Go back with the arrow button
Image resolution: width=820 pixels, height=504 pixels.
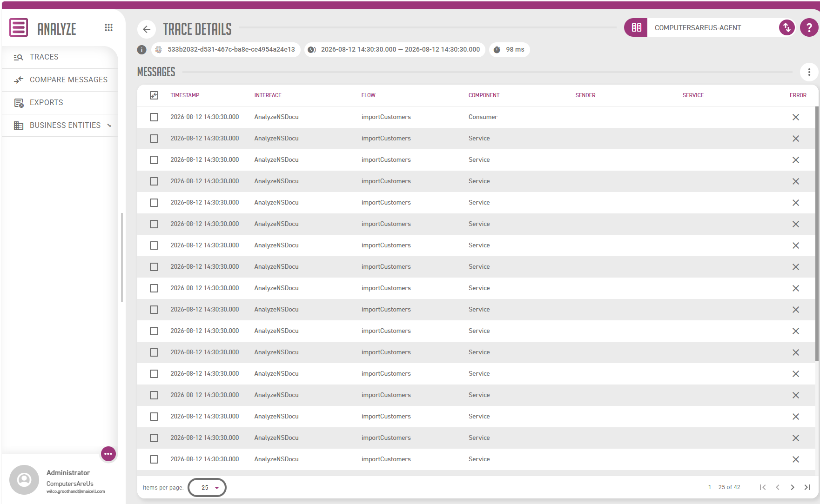pos(147,29)
